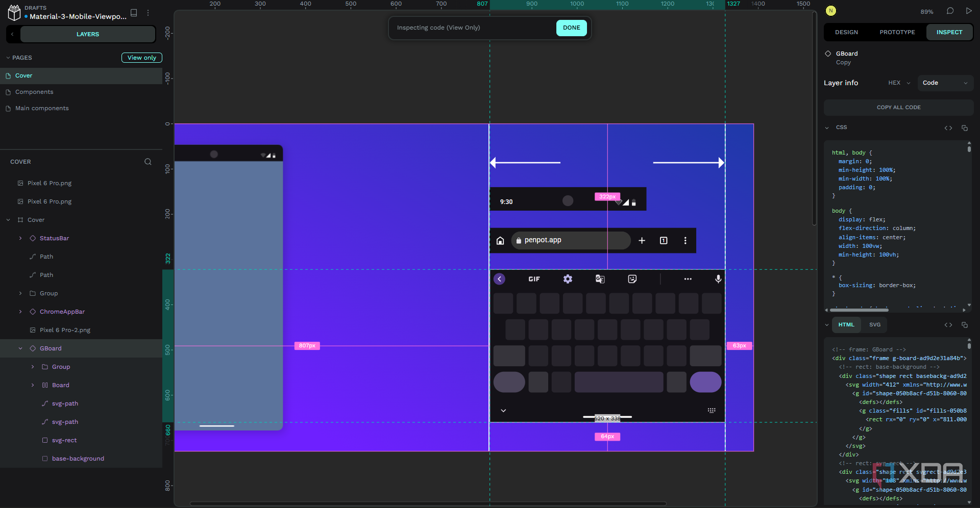Click the Cover board icon in layers

tap(20, 220)
